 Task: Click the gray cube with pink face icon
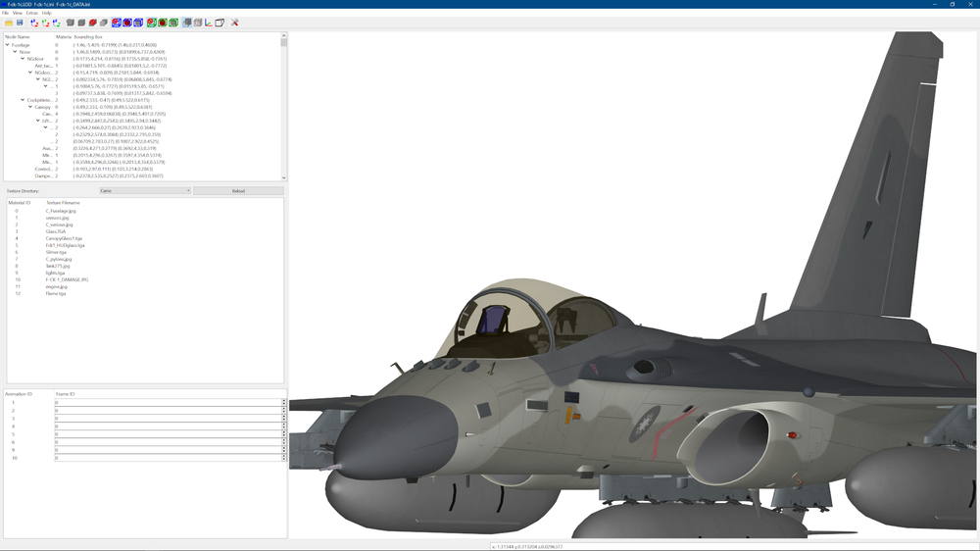(198, 23)
